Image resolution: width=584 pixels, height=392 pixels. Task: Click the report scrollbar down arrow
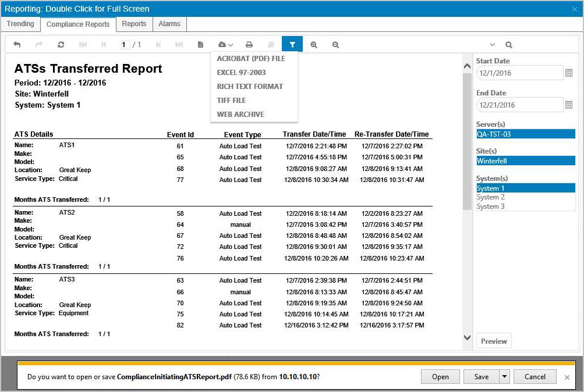pyautogui.click(x=467, y=337)
